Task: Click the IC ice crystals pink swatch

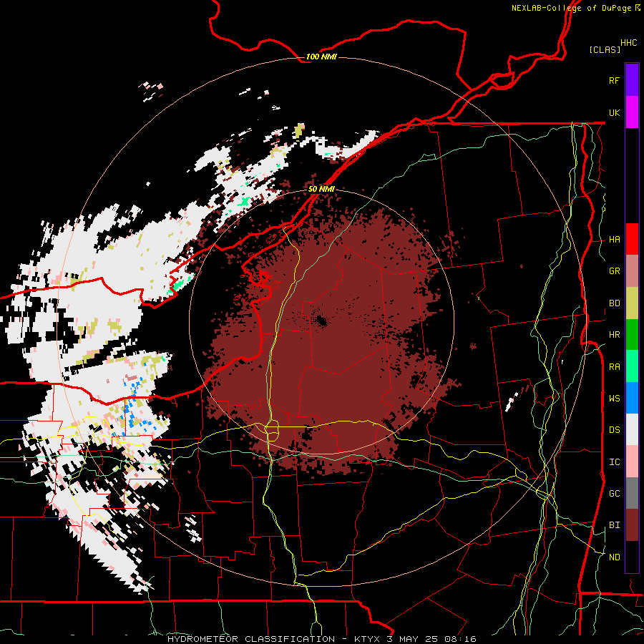Action: point(632,462)
